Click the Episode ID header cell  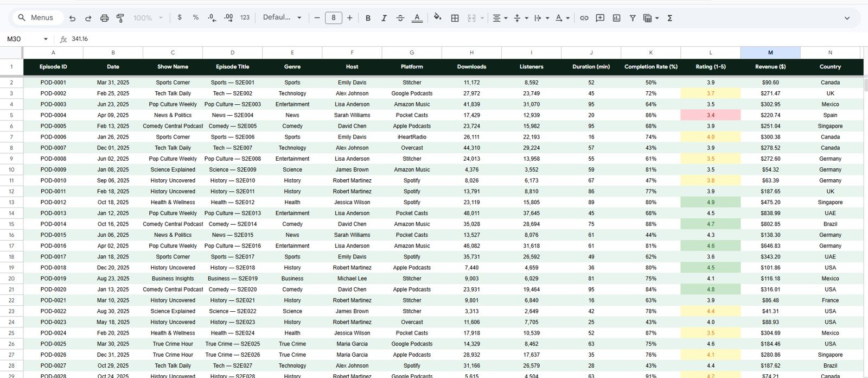pyautogui.click(x=53, y=67)
